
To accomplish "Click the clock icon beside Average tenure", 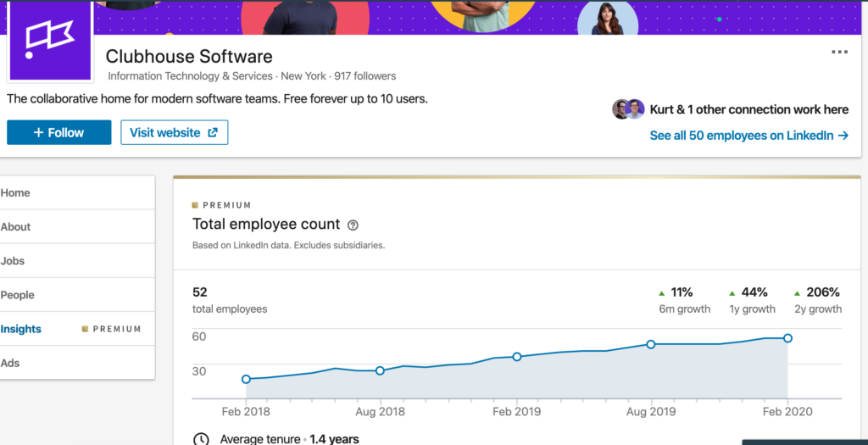I will click(201, 439).
